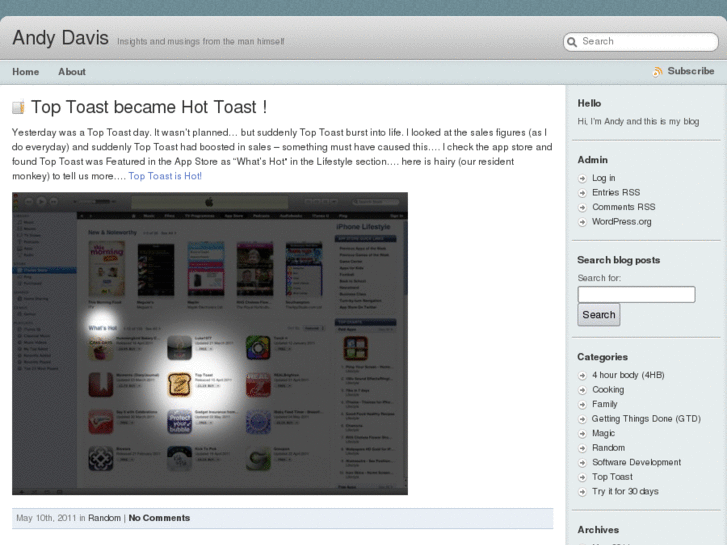Click the post icon beside the Top Toast title

[x=18, y=108]
